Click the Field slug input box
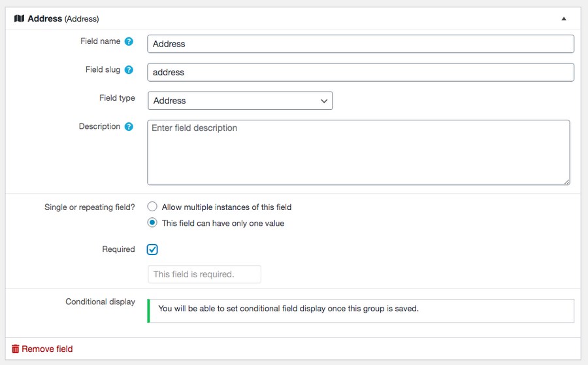The image size is (588, 365). point(361,72)
